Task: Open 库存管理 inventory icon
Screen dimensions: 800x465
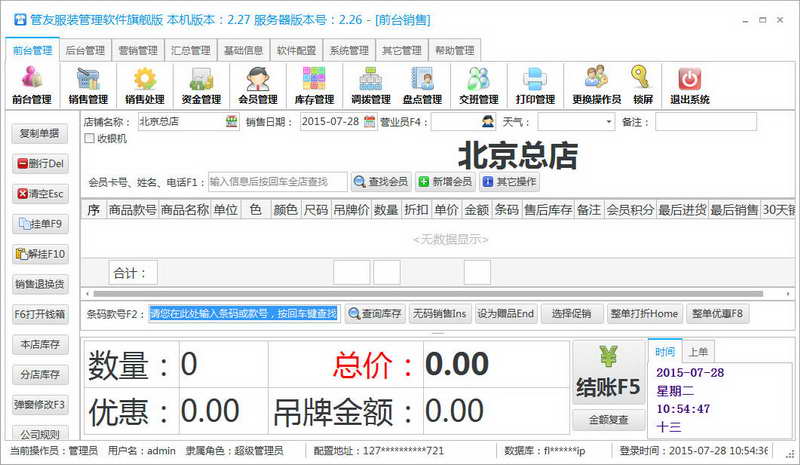Action: 314,85
